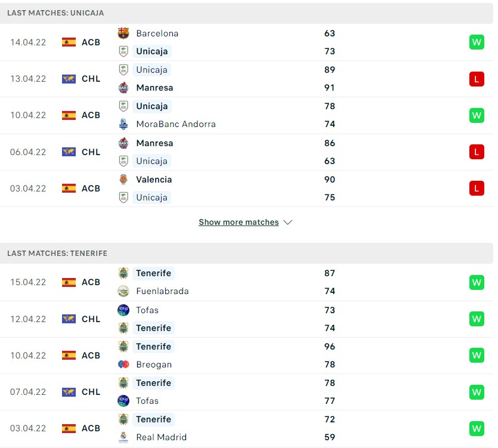This screenshot has height=448, width=498.
Task: Click the Valencia team logo
Action: [123, 180]
